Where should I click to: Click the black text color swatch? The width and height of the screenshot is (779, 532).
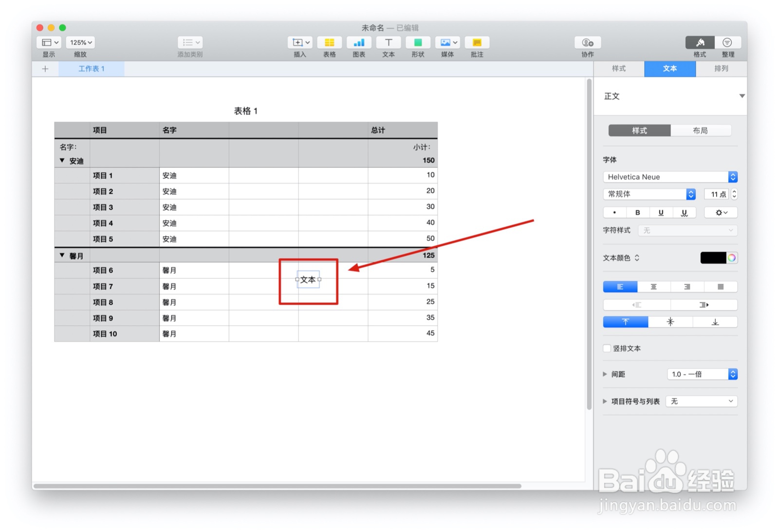point(713,258)
